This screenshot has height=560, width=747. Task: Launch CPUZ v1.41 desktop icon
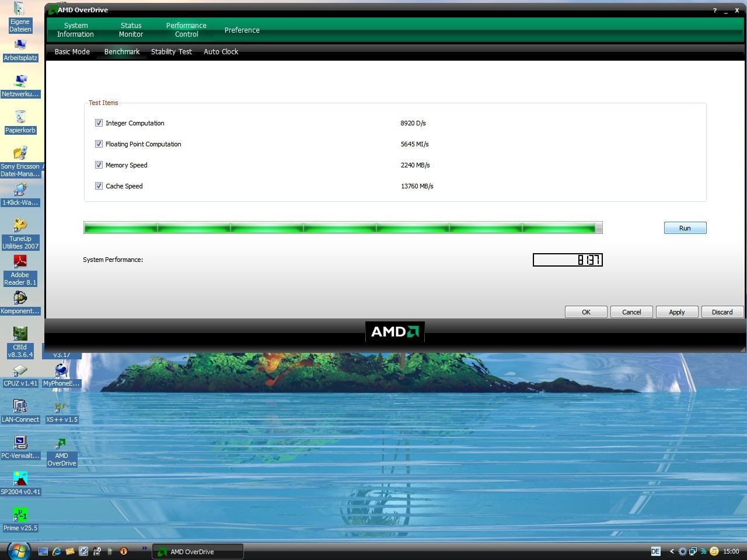[20, 376]
